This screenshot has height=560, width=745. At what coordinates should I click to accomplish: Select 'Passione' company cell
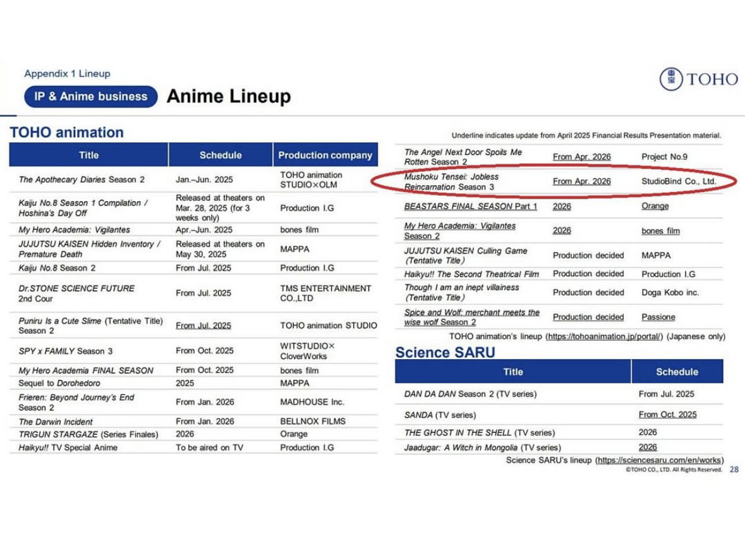(x=658, y=317)
